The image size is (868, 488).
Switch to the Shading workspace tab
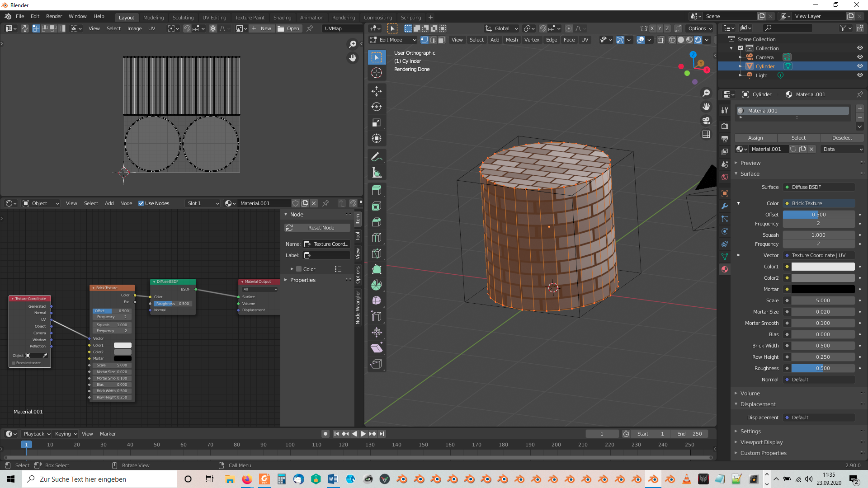(x=282, y=18)
